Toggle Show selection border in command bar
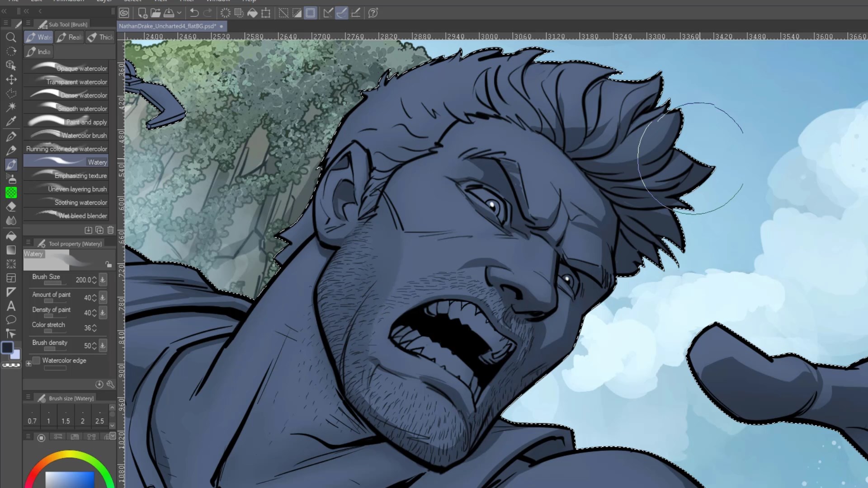Image resolution: width=868 pixels, height=488 pixels. 311,13
